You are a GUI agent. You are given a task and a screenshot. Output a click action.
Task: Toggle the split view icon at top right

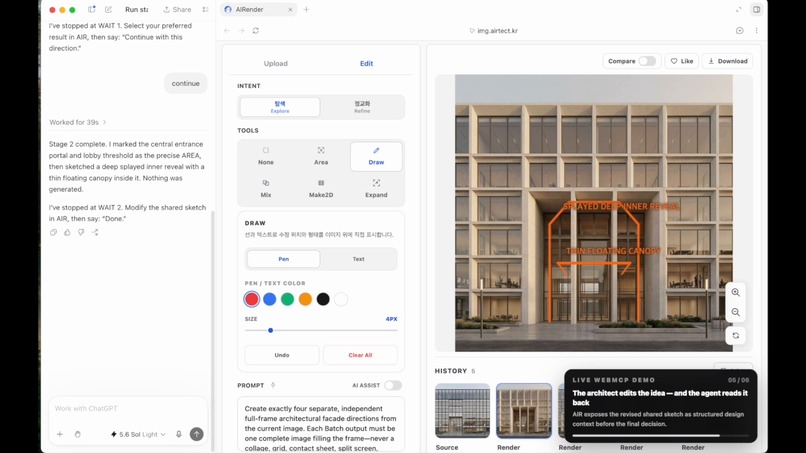756,9
